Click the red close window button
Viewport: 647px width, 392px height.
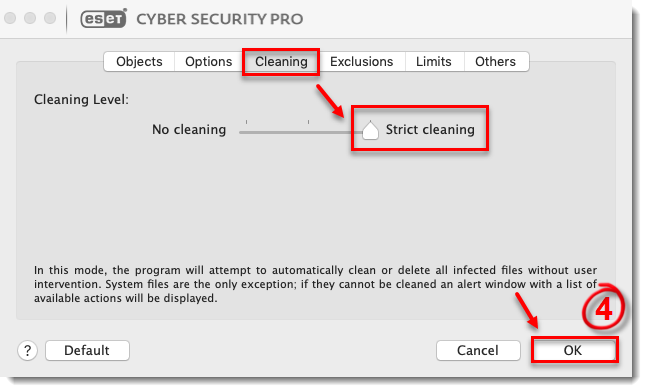coord(9,18)
